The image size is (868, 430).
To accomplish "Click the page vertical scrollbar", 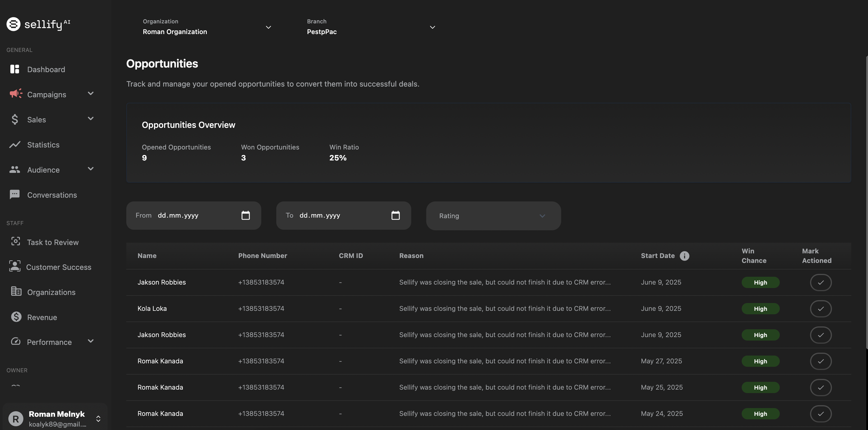I will click(866, 202).
